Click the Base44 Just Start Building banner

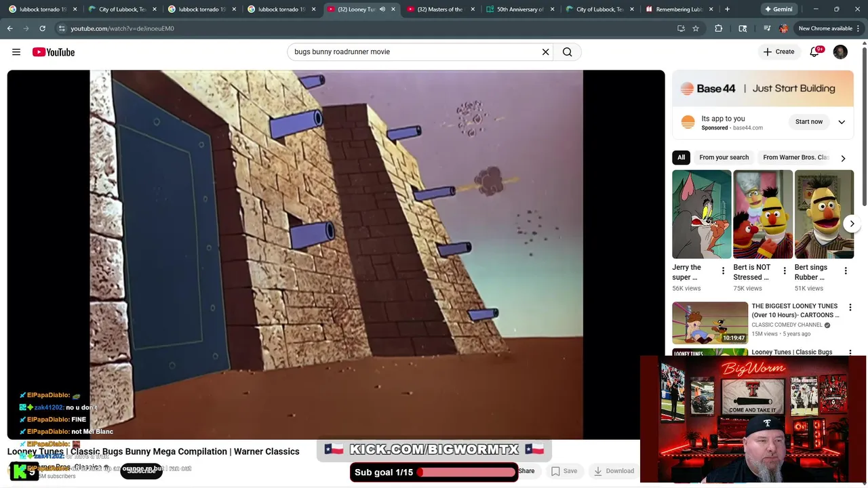coord(763,89)
